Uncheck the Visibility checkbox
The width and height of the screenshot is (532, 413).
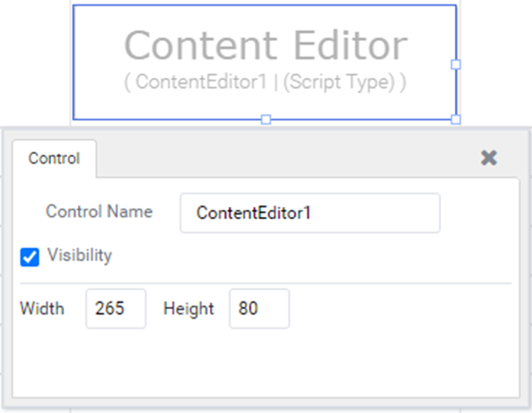point(30,257)
